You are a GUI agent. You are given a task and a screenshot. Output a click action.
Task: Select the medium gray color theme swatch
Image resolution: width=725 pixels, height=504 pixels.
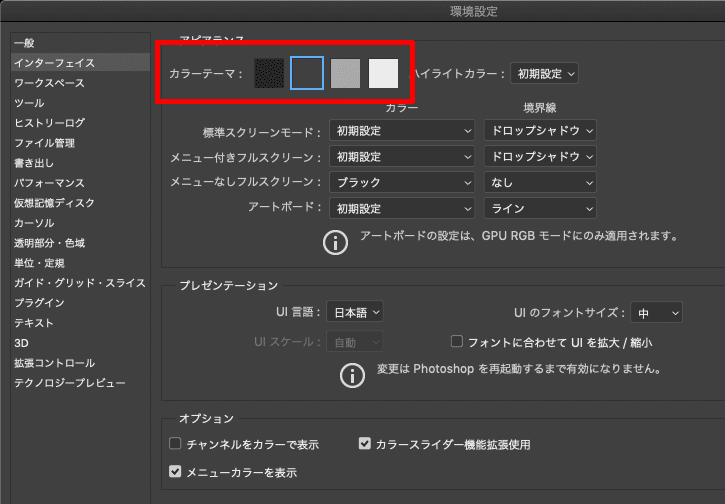click(x=345, y=73)
